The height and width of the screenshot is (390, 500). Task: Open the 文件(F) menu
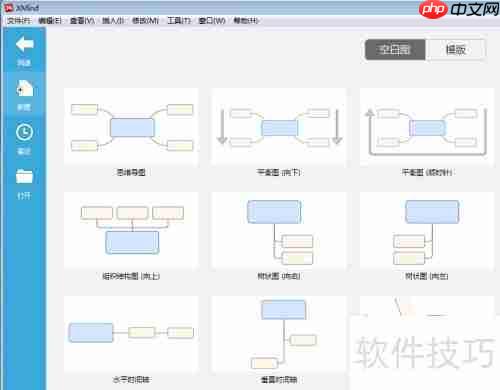point(19,21)
